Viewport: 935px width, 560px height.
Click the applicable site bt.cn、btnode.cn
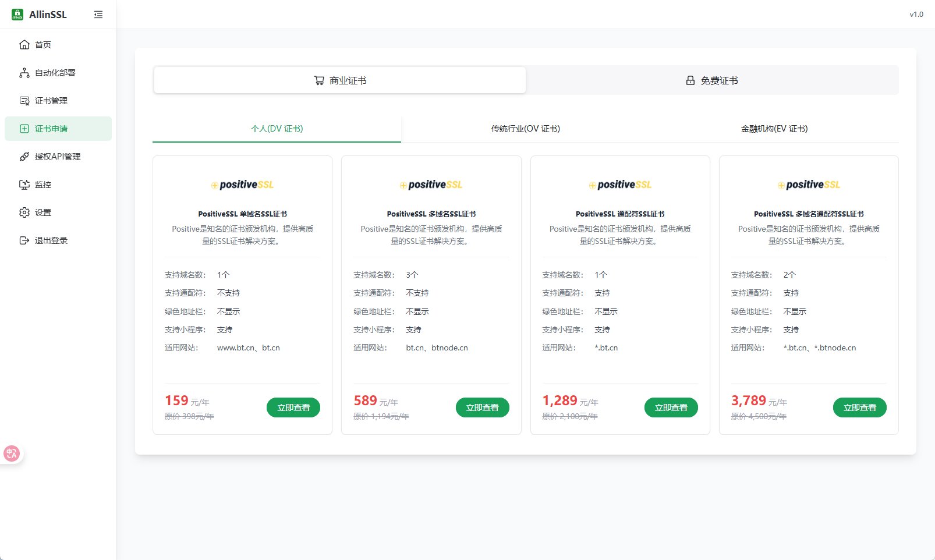(x=437, y=348)
